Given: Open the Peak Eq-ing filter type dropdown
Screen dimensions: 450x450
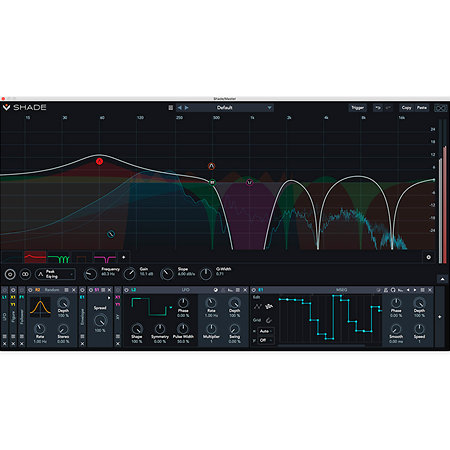Looking at the screenshot, I should coord(55,274).
